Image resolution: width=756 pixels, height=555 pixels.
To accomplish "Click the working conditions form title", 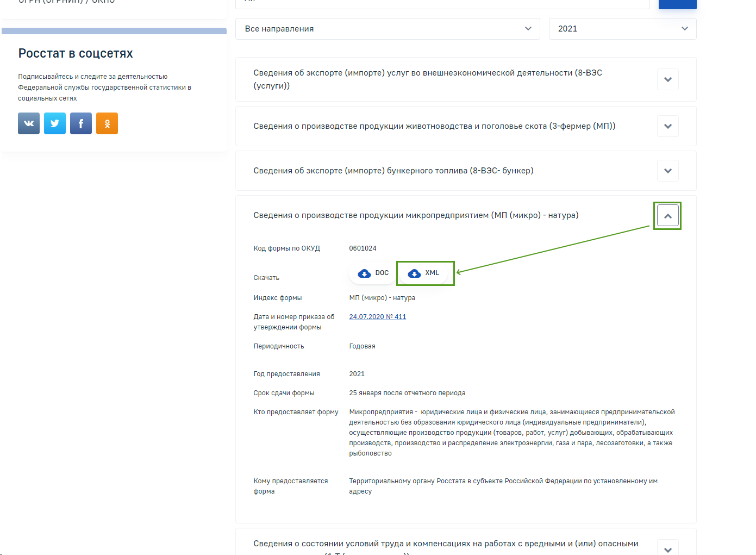I will click(446, 548).
